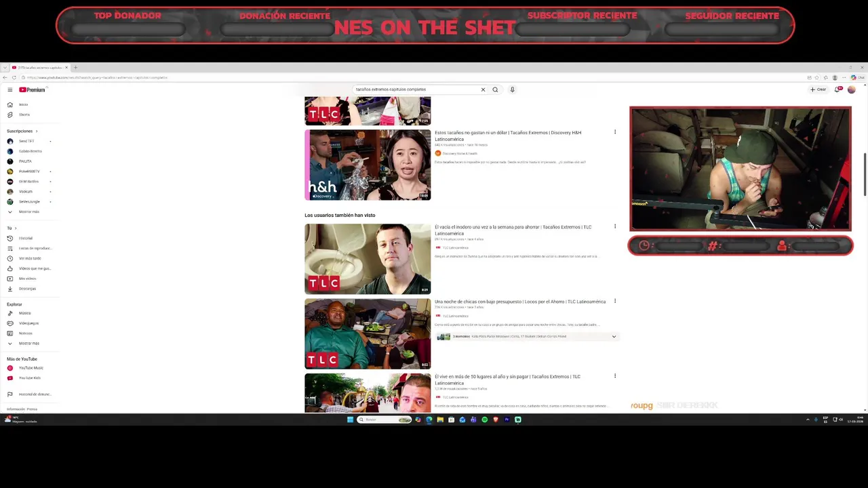This screenshot has height=488, width=868.
Task: Open title Él vacía el inodoro
Action: [x=513, y=230]
